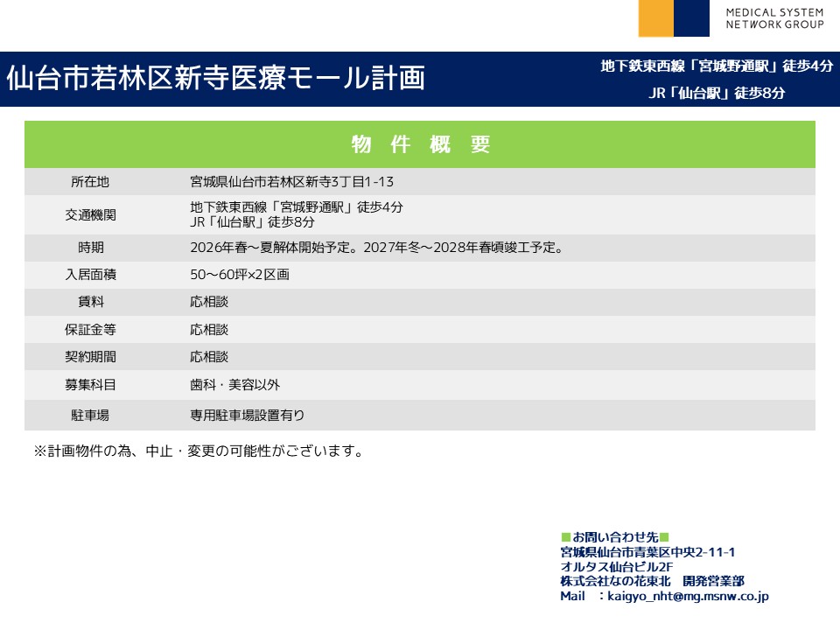840x630 pixels.
Task: Click the 所在地 row label
Action: point(90,182)
